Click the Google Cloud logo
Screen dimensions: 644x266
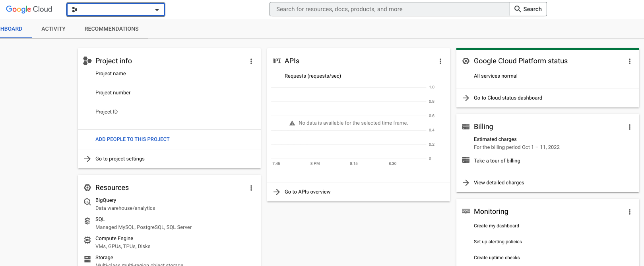[29, 9]
